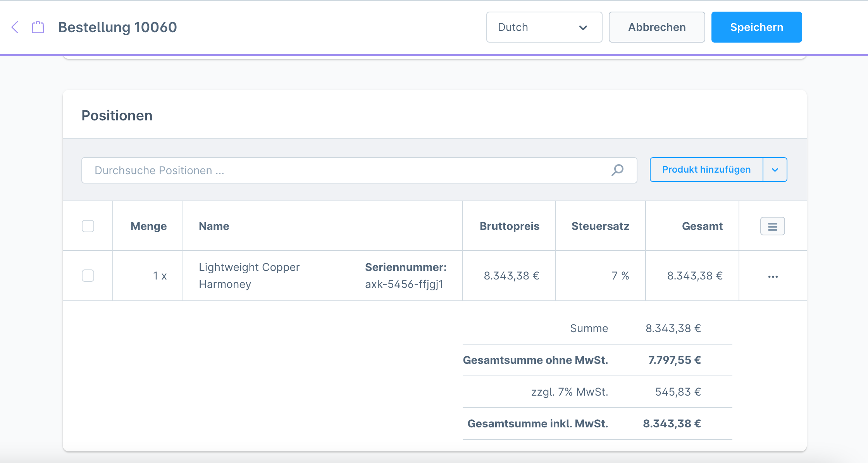Focus the Durchsuche Positionen search field
The height and width of the screenshot is (463, 868).
pyautogui.click(x=359, y=170)
